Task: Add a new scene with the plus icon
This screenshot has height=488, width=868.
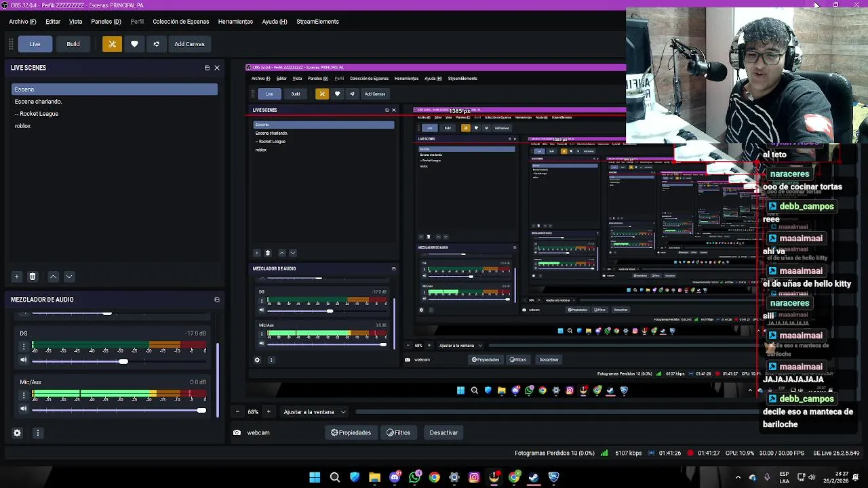Action: pyautogui.click(x=17, y=277)
